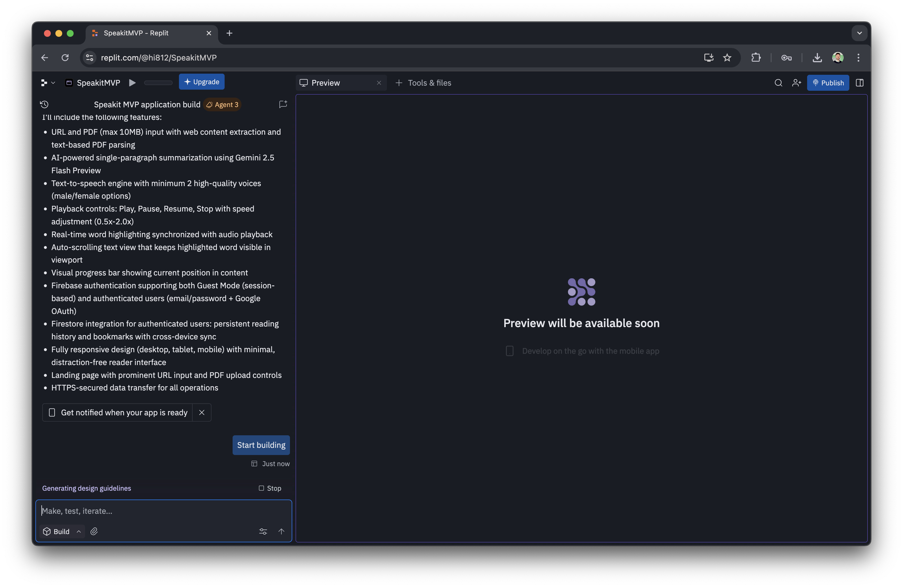Start a new chat icon
Viewport: 903px width, 588px height.
(x=283, y=104)
